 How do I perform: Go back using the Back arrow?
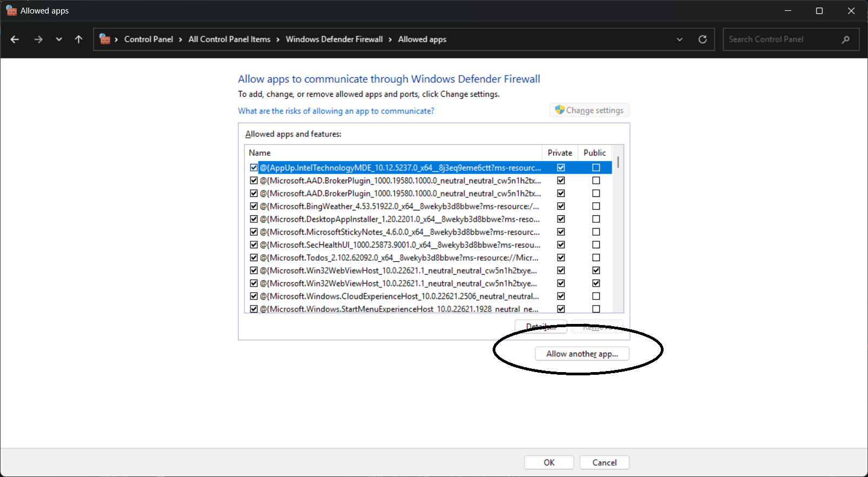15,39
